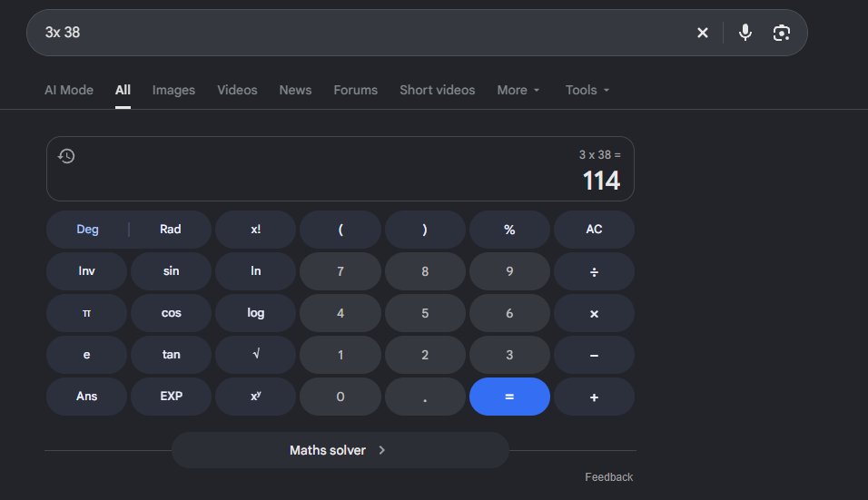Expand the More search filters dropdown

pyautogui.click(x=518, y=90)
